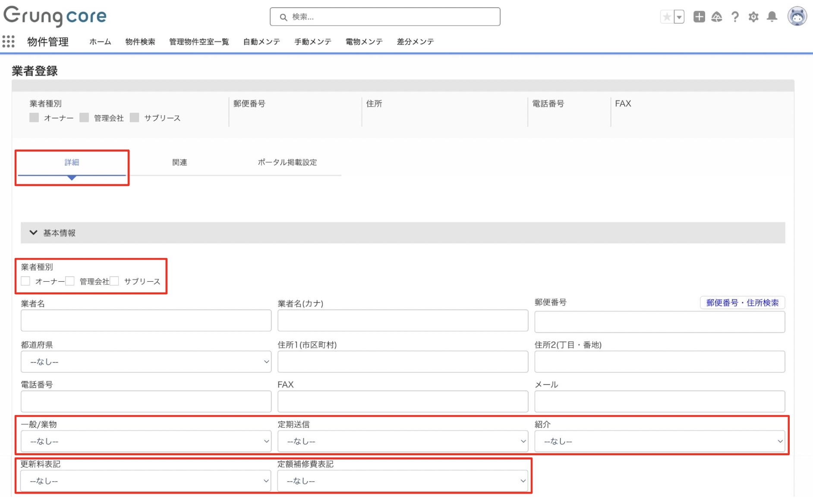Viewport: 813px width, 504px height.
Task: Click the 郵便番号・住所検索 button
Action: [742, 303]
